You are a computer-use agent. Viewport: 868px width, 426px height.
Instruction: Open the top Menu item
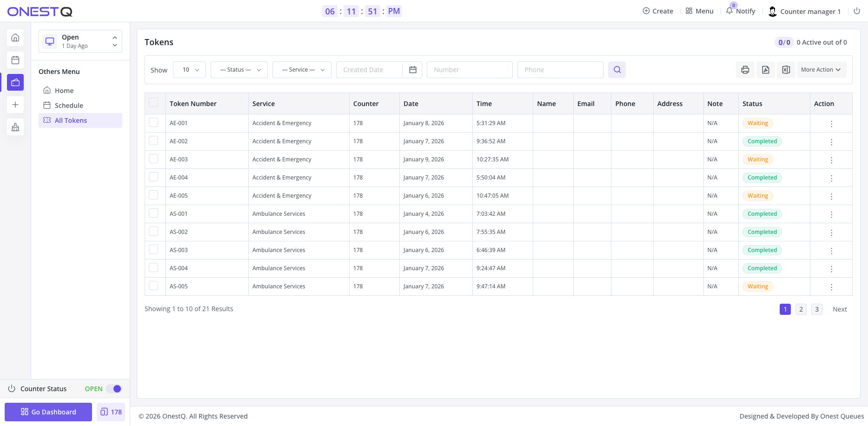(699, 11)
